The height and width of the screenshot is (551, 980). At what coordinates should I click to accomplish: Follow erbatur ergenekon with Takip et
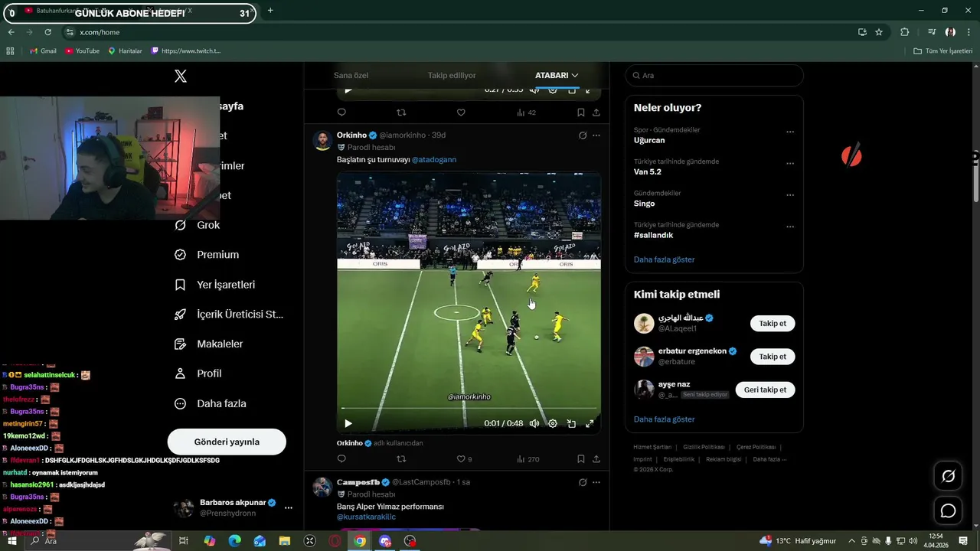[x=773, y=357]
